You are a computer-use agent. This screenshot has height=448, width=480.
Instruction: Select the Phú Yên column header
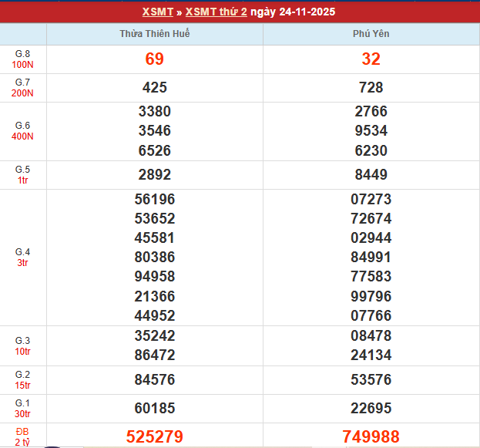[371, 33]
